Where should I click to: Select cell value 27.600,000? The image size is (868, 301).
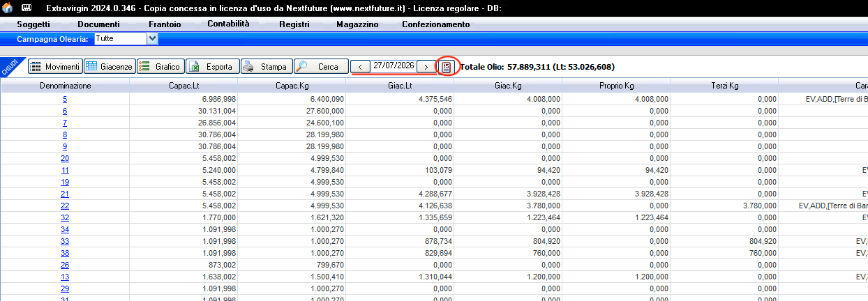pos(327,111)
